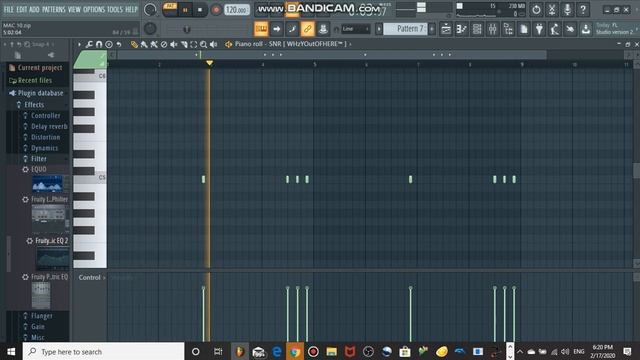Click the scissors one-click recording icon
The image size is (640, 360).
552,9
